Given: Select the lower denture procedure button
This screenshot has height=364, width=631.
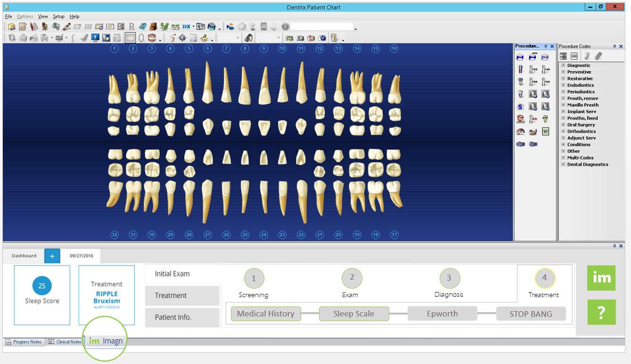Looking at the screenshot, I should 533,132.
